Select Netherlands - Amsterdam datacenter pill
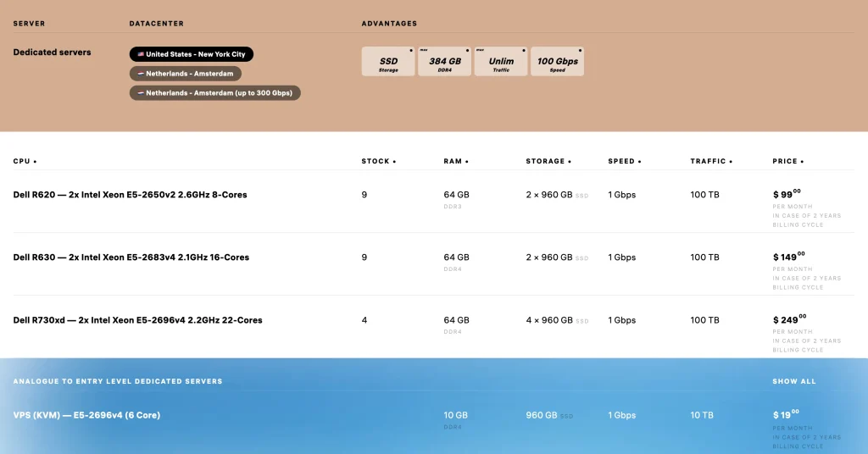868x454 pixels. [x=185, y=74]
